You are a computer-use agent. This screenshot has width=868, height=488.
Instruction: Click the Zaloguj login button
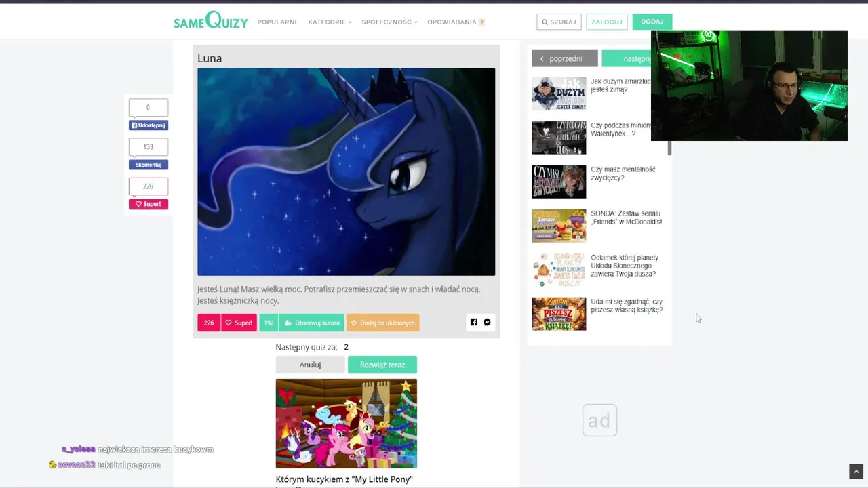tap(606, 22)
